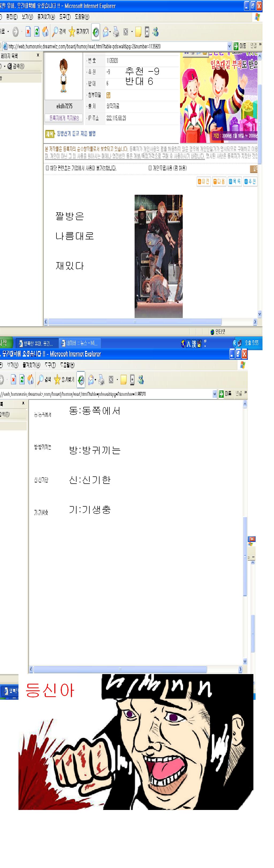
Task: Open the Mail icon dropdown arrow in upper toolbar
Action: click(110, 32)
